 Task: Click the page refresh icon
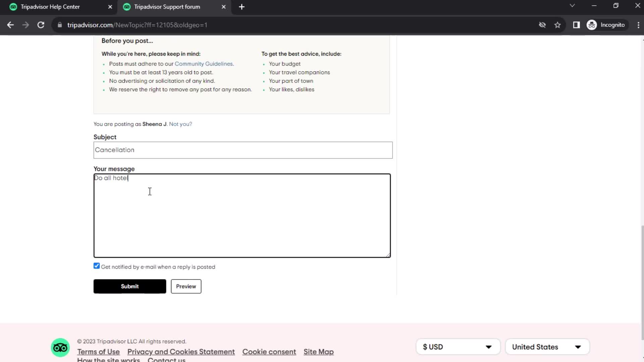pyautogui.click(x=40, y=25)
